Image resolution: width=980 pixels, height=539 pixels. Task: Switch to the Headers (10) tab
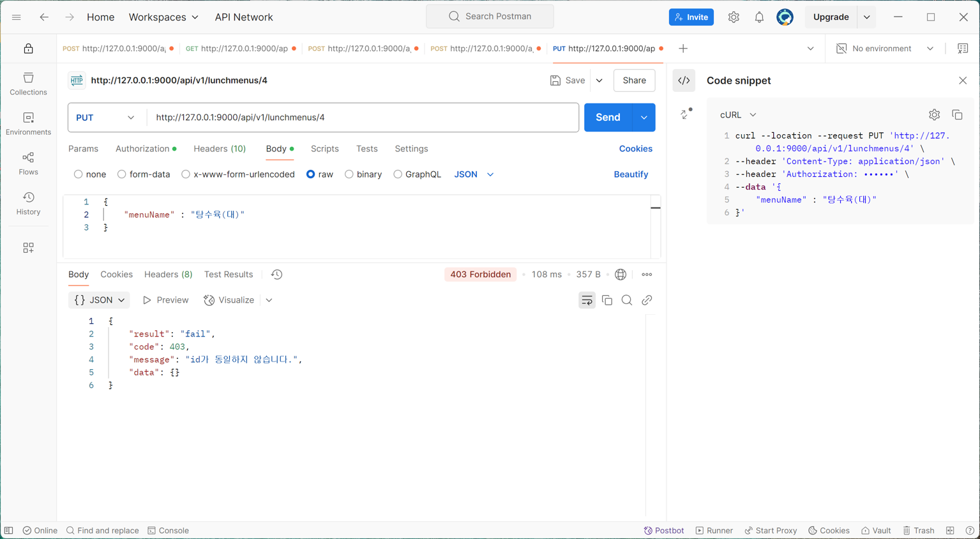coord(220,149)
